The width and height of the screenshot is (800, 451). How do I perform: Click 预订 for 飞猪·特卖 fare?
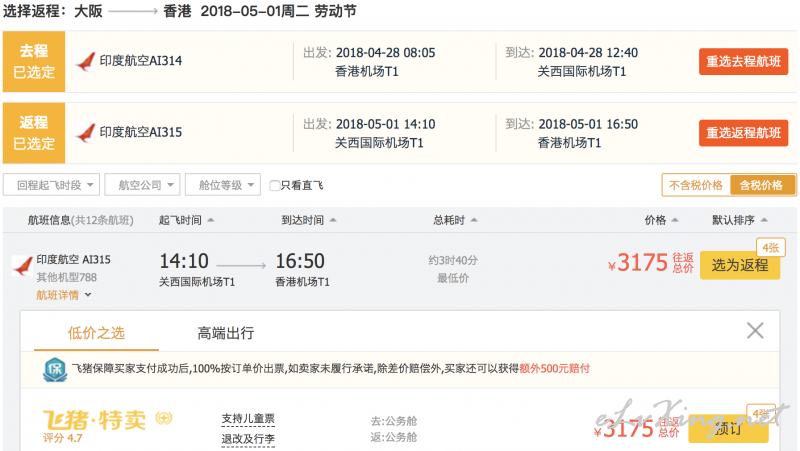coord(728,429)
